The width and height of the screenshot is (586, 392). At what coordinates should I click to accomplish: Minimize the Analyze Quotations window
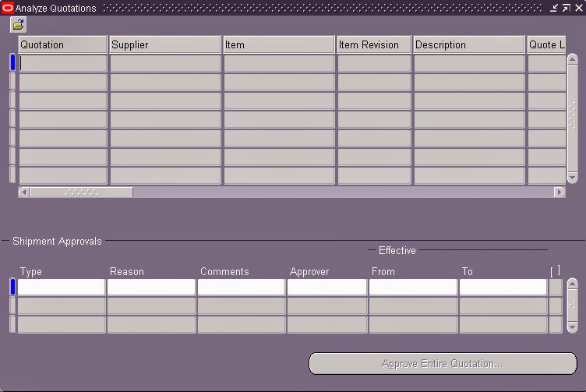[x=554, y=8]
